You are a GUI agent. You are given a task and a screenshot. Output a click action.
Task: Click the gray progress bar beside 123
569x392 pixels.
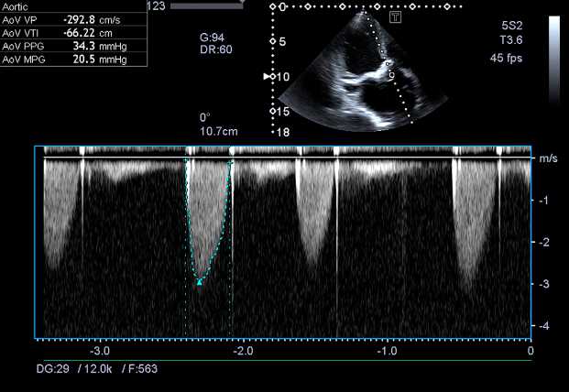click(x=207, y=5)
